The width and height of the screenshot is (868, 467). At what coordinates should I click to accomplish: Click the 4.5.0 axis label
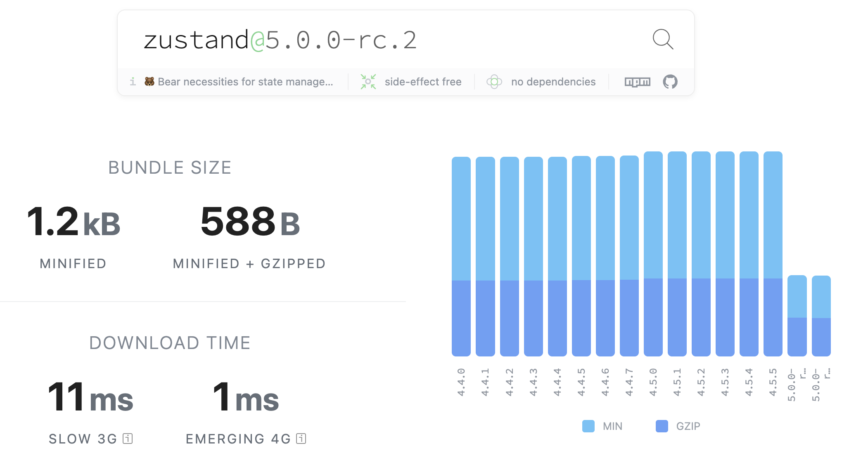pyautogui.click(x=653, y=382)
